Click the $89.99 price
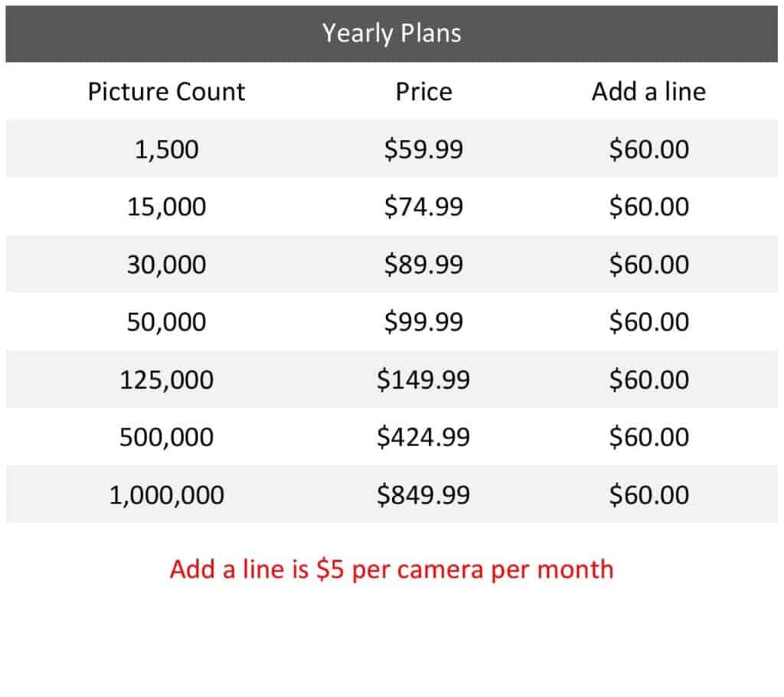Screen dimensions: 784x697 423,265
